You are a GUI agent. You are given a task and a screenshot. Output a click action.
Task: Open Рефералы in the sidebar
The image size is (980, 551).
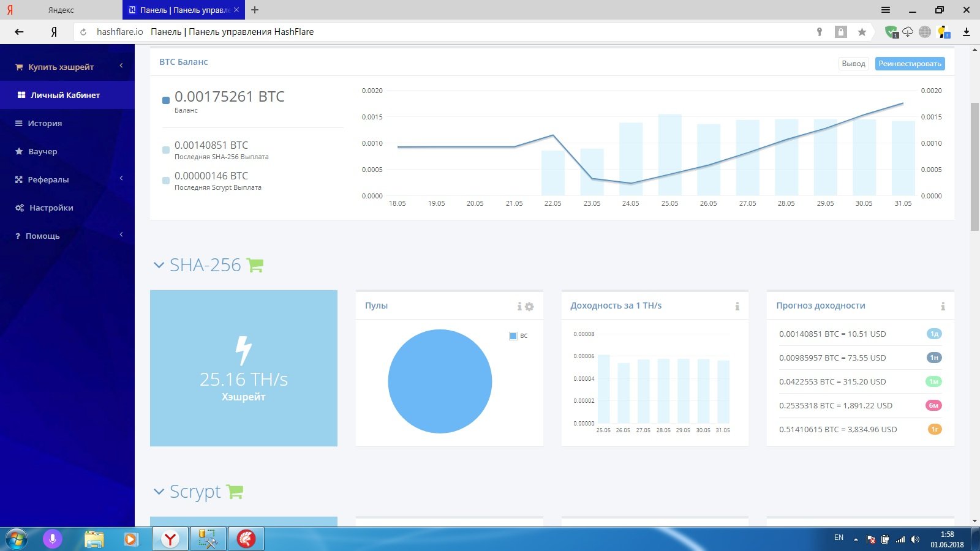(x=67, y=179)
